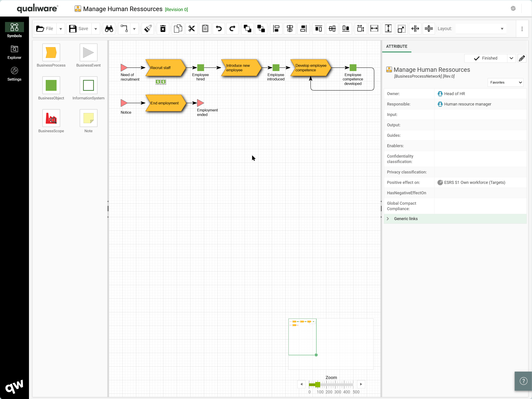This screenshot has width=532, height=399.
Task: Switch to the Explorer sidebar tab
Action: 14,52
